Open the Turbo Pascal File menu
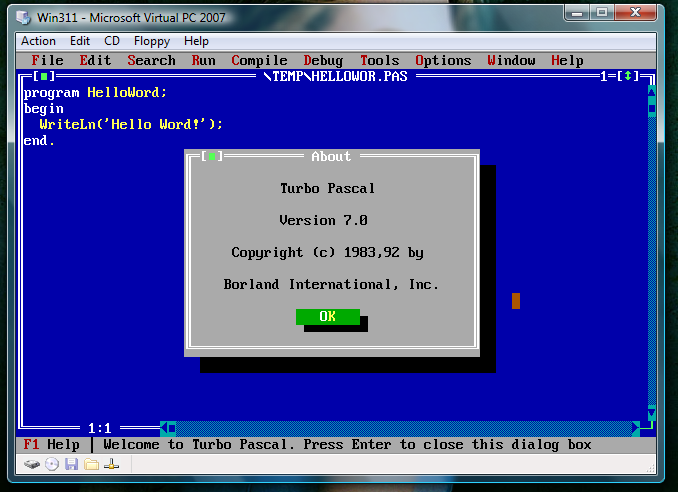The image size is (678, 492). click(48, 61)
